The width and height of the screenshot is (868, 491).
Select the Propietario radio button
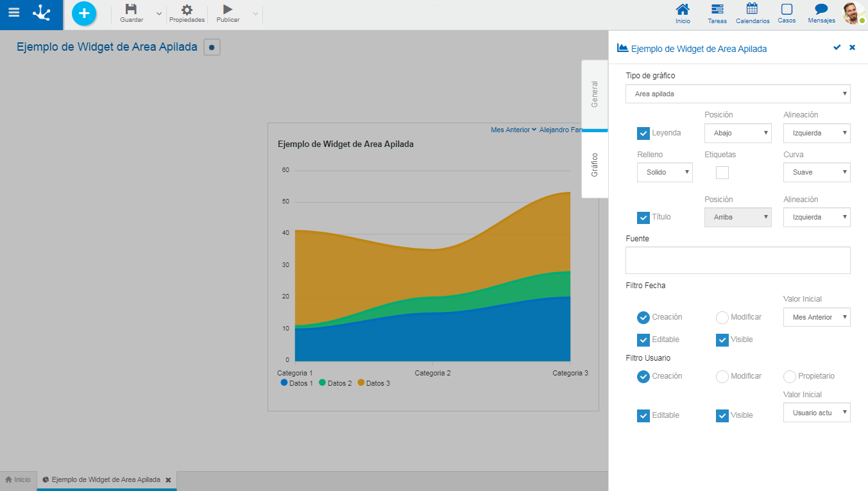tap(790, 376)
